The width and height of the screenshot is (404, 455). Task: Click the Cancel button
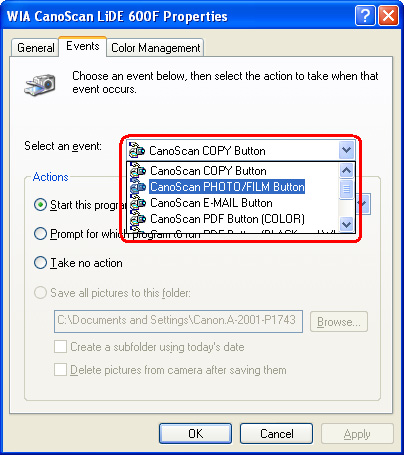pyautogui.click(x=277, y=434)
